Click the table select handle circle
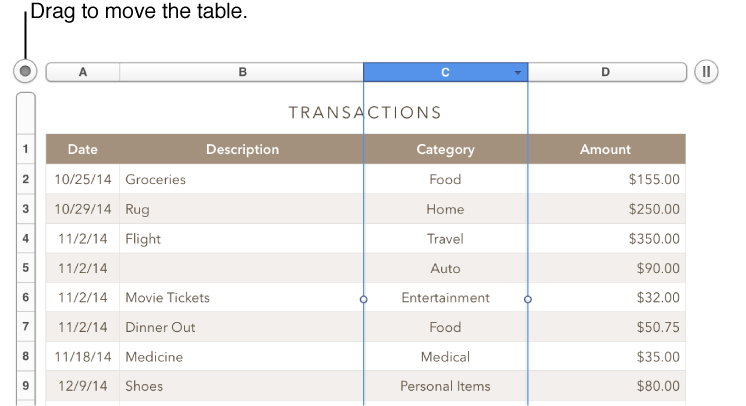This screenshot has height=406, width=746. [27, 72]
